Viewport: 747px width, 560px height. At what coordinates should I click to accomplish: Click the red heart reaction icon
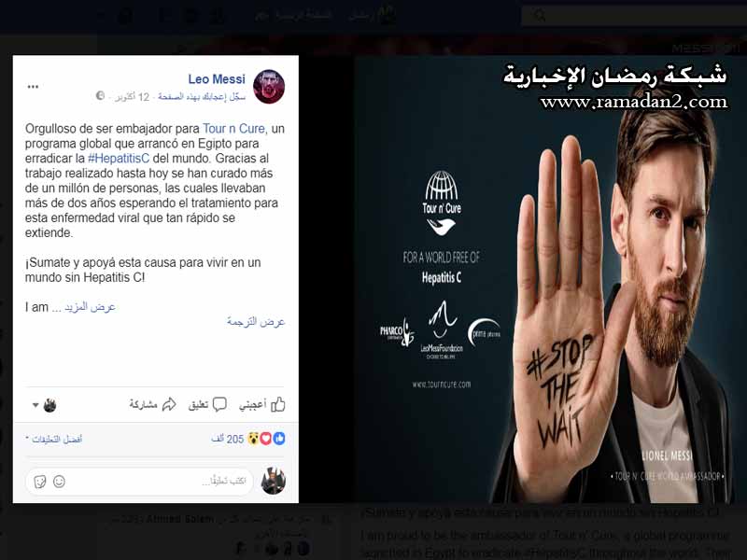pos(266,439)
